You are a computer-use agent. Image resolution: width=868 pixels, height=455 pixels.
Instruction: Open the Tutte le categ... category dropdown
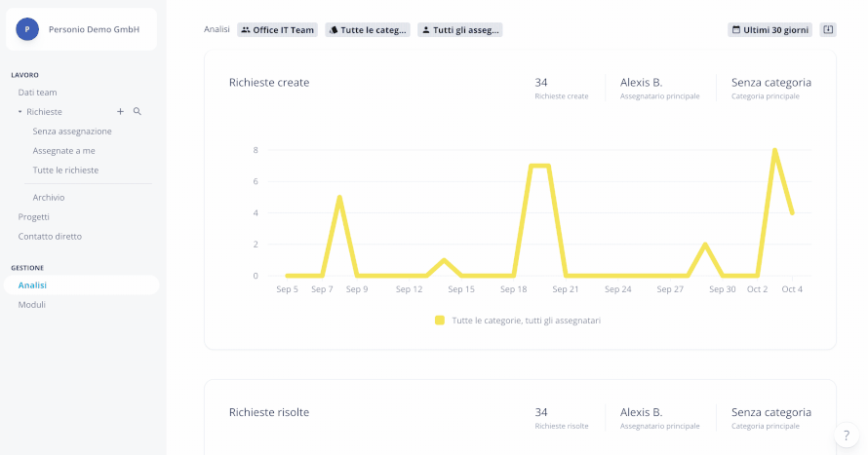point(368,30)
